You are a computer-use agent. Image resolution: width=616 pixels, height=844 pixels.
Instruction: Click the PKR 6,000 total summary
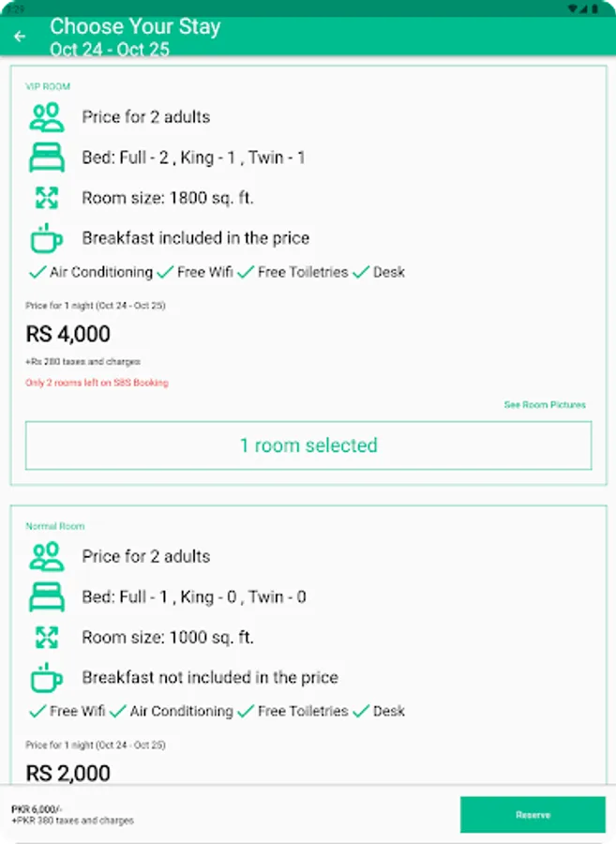pos(37,808)
